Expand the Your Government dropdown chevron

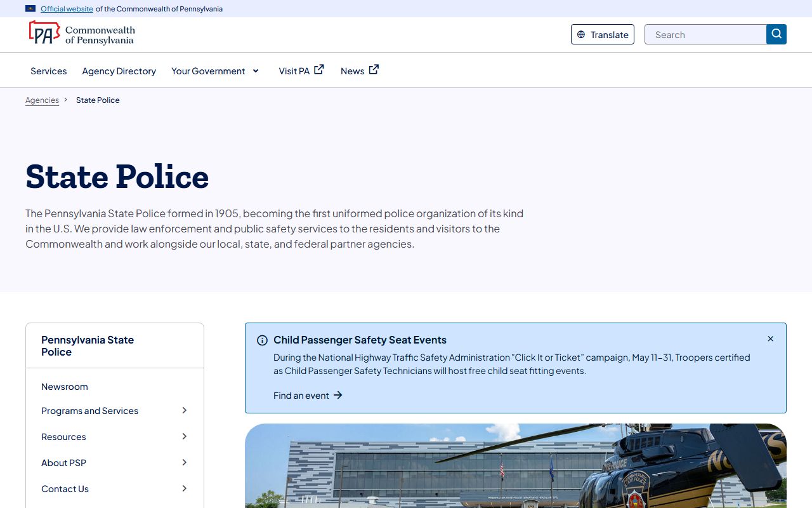pyautogui.click(x=256, y=70)
